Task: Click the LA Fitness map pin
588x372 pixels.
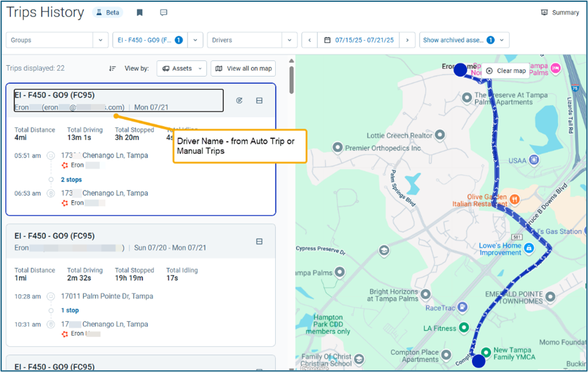Action: [x=464, y=328]
